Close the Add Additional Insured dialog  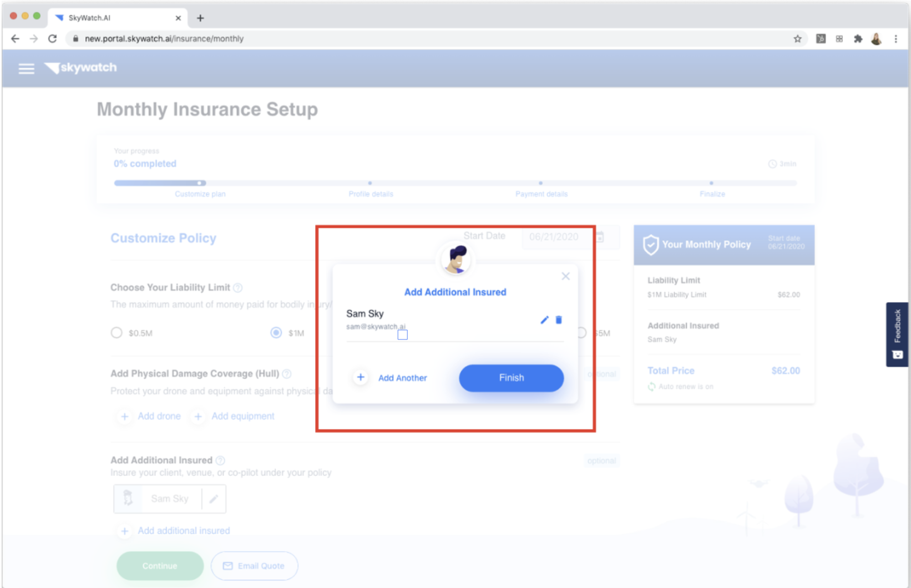tap(565, 276)
